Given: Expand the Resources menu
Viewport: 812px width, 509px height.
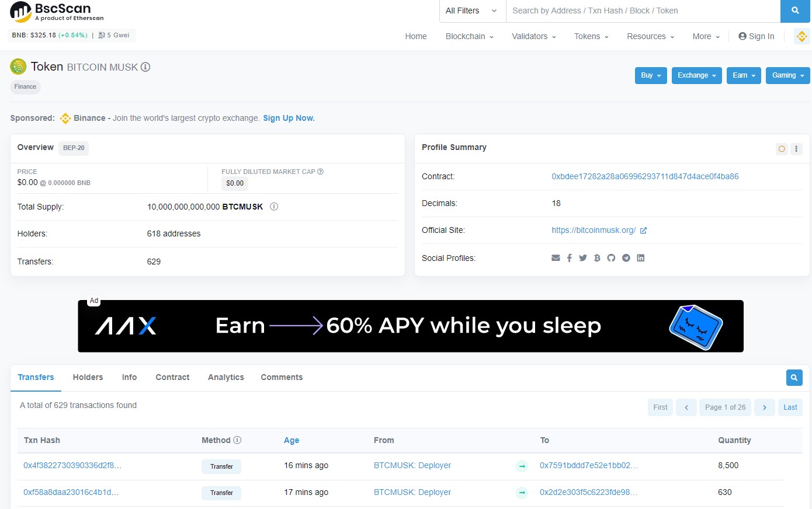Looking at the screenshot, I should click(x=651, y=36).
